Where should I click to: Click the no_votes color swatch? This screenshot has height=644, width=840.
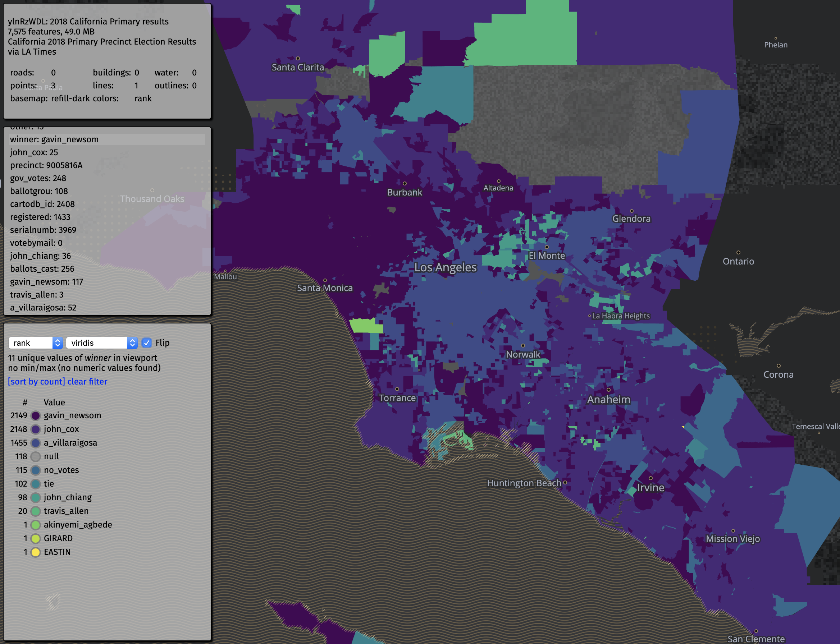click(36, 470)
